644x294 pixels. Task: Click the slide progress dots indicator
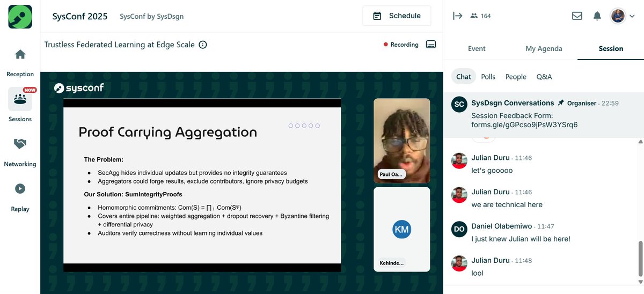(x=304, y=126)
